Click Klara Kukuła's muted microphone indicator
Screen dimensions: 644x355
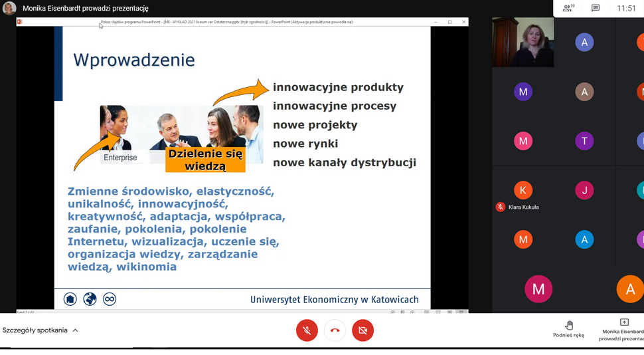[501, 207]
